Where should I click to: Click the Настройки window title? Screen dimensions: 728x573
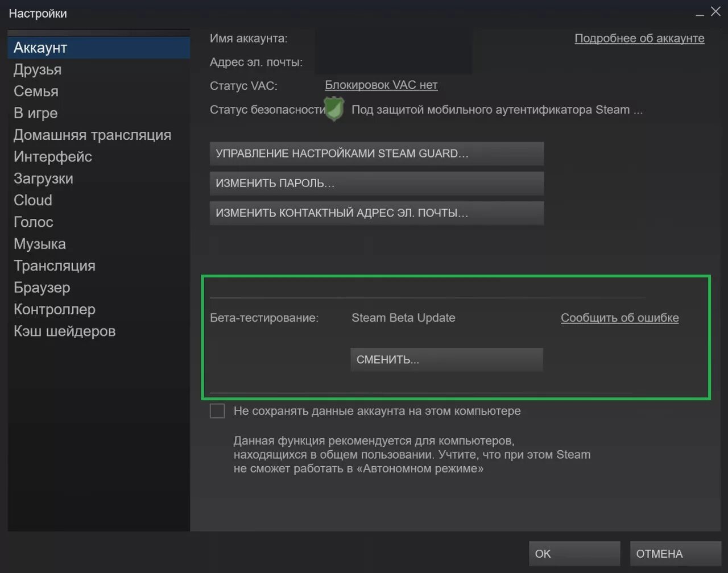pyautogui.click(x=38, y=13)
